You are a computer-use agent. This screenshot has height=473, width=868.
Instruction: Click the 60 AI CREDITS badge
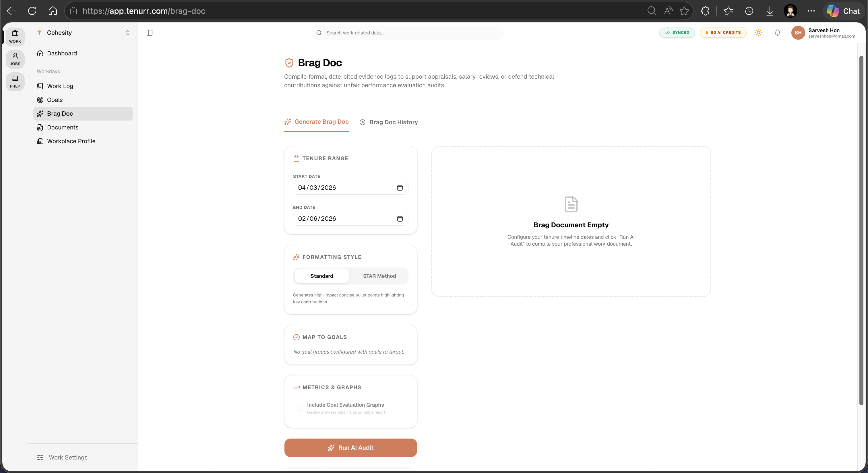point(723,33)
